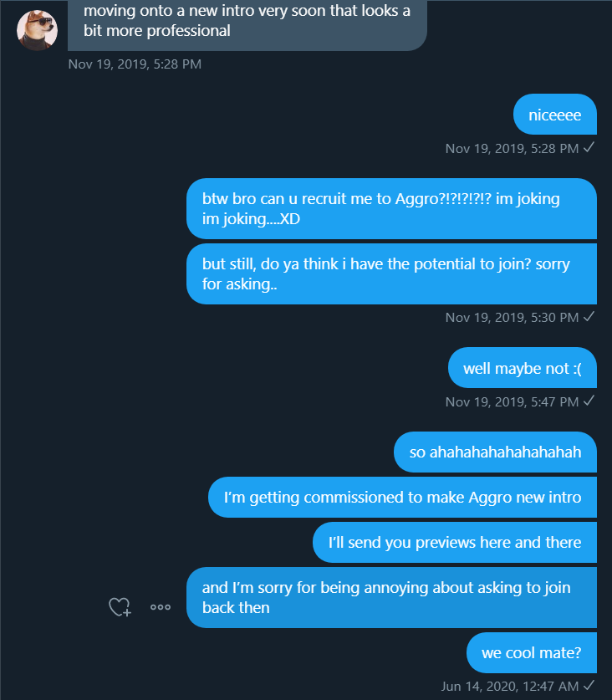This screenshot has height=700, width=612.
Task: Click the "we cool mate?" message bubble
Action: [x=531, y=653]
